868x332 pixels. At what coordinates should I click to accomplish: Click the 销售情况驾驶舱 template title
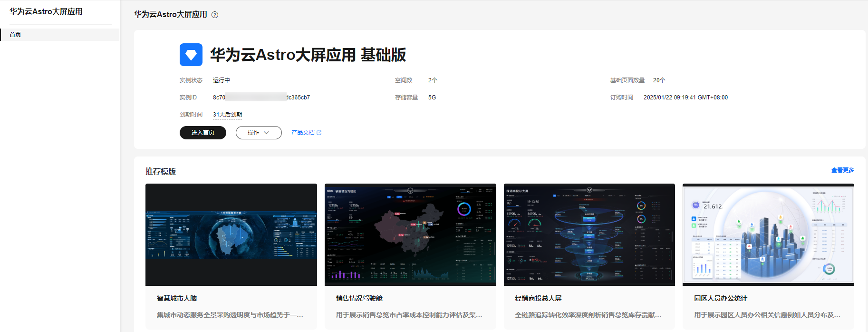(x=359, y=298)
